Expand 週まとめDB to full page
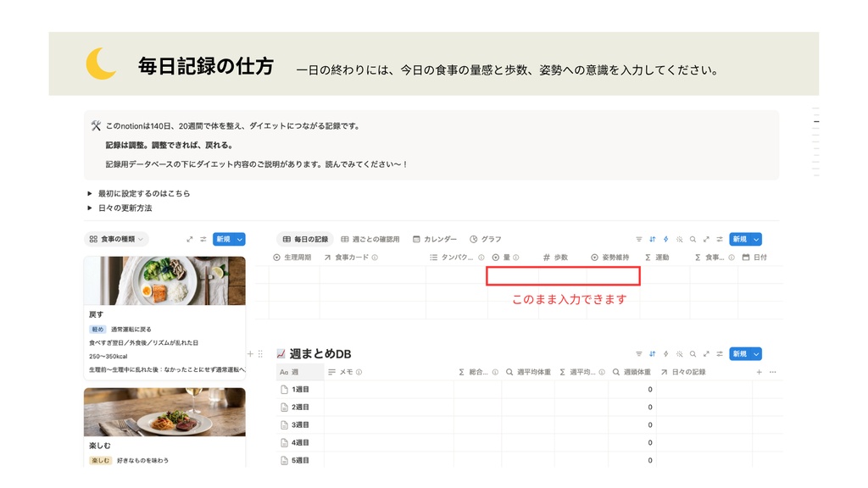The height and width of the screenshot is (488, 868). pyautogui.click(x=706, y=353)
